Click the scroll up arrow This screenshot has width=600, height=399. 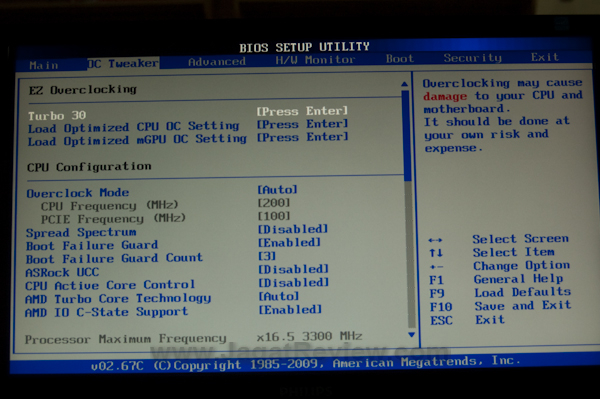(405, 84)
